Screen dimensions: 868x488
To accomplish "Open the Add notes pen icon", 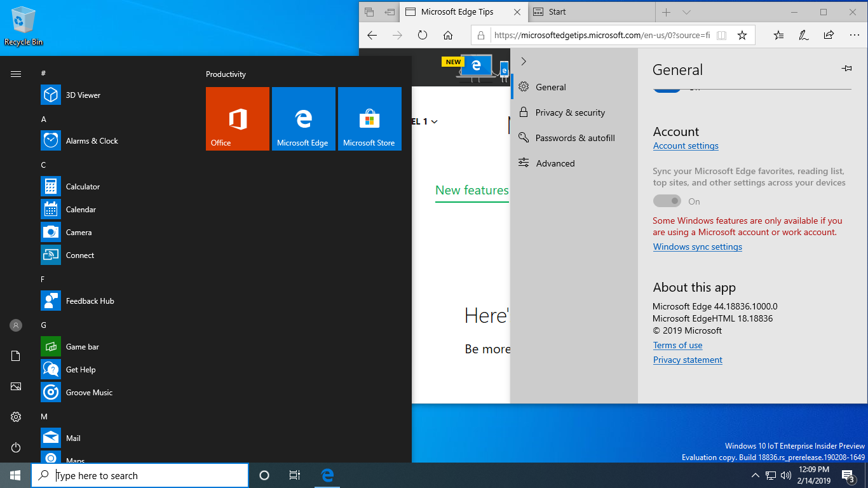I will coord(804,36).
